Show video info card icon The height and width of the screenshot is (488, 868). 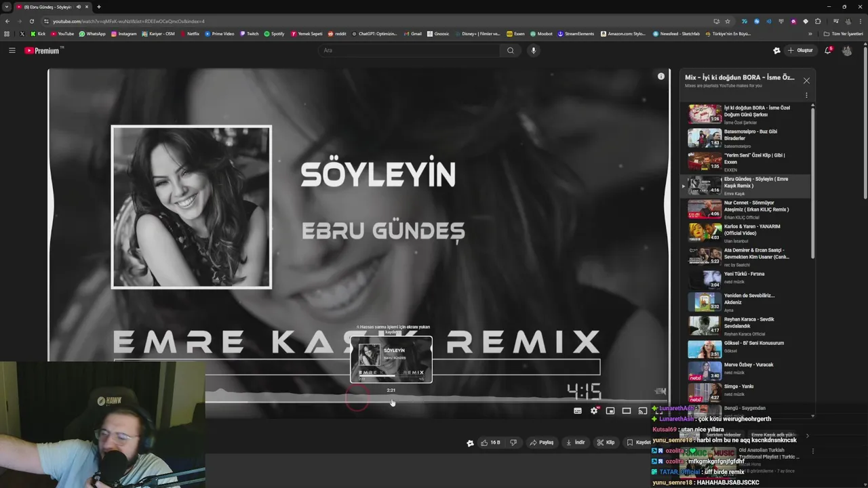(661, 76)
